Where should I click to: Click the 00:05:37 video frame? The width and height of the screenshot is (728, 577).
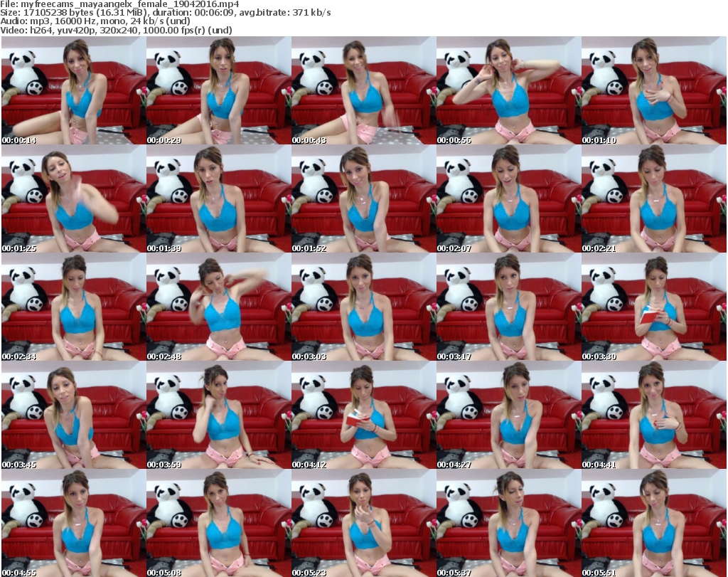pos(508,523)
